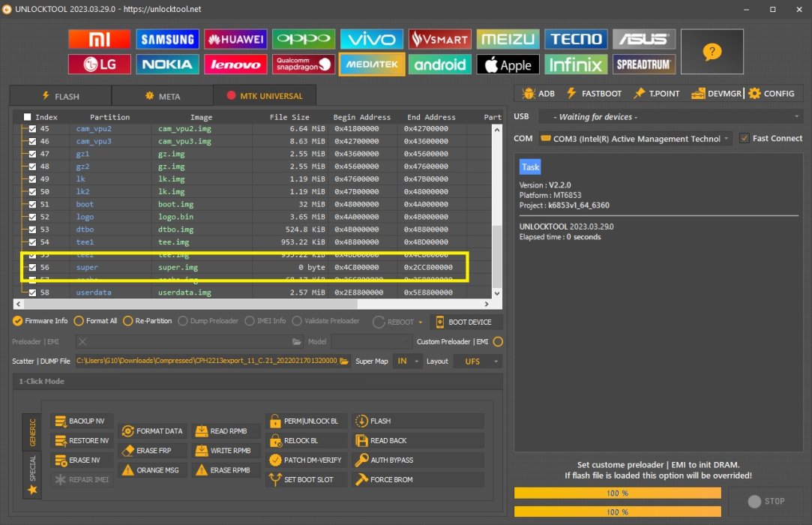Open the Lenovo brand section
The image size is (812, 525).
(235, 64)
